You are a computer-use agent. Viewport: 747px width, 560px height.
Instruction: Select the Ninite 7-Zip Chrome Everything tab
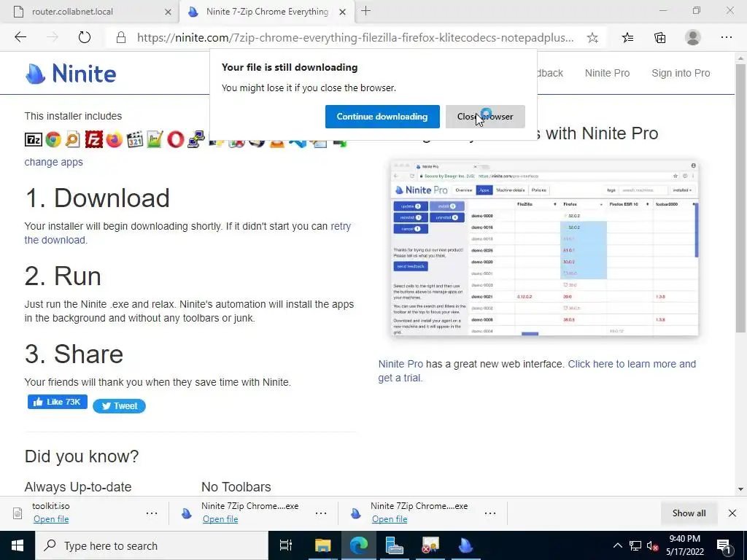[x=267, y=12]
